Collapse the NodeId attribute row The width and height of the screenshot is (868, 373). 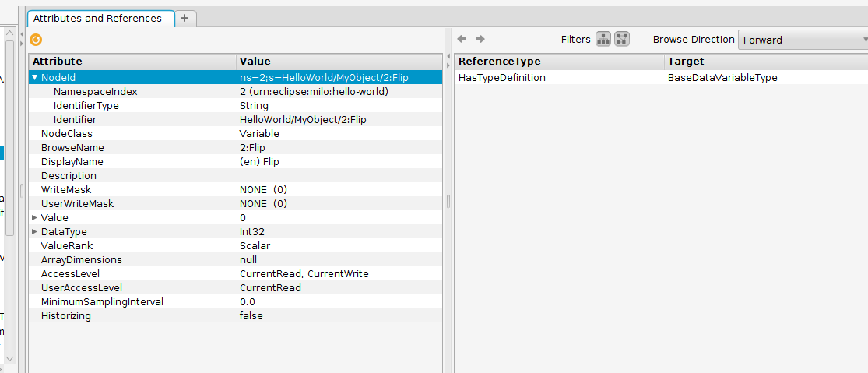point(34,77)
